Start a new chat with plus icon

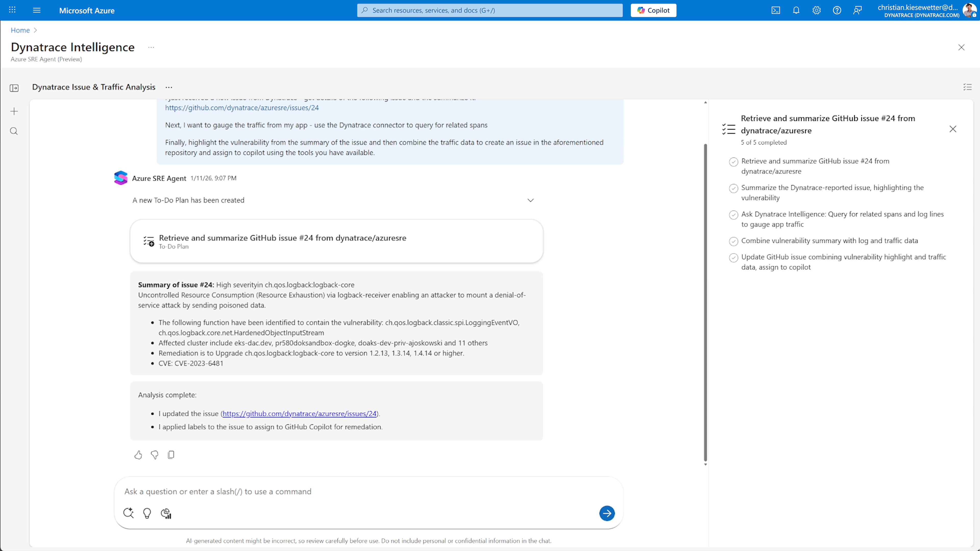(14, 111)
